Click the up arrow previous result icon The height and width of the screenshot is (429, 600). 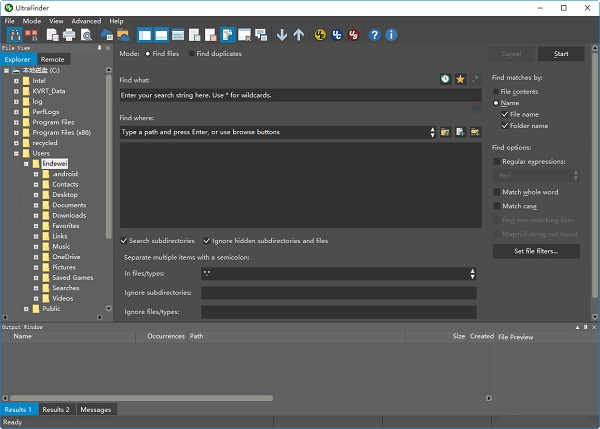[x=298, y=35]
